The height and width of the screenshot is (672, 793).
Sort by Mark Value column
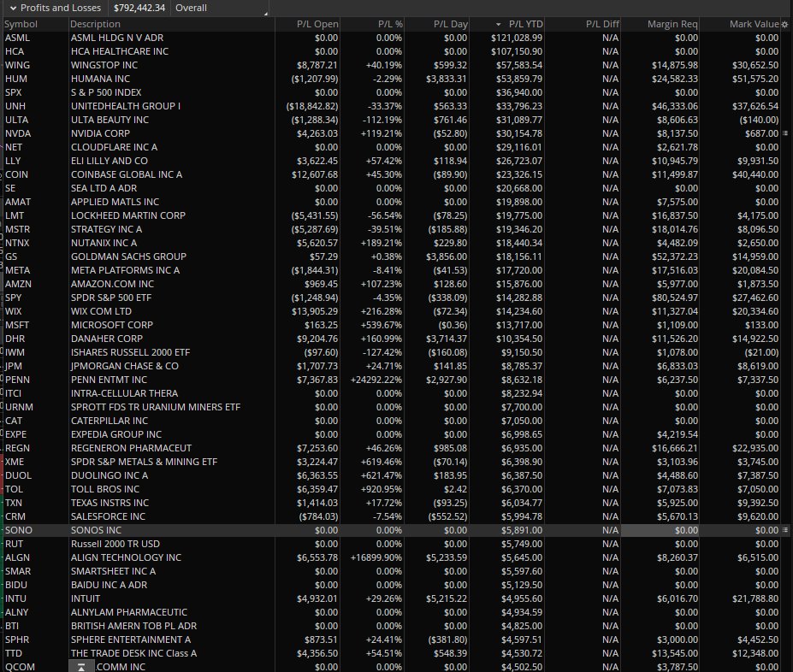click(x=754, y=24)
